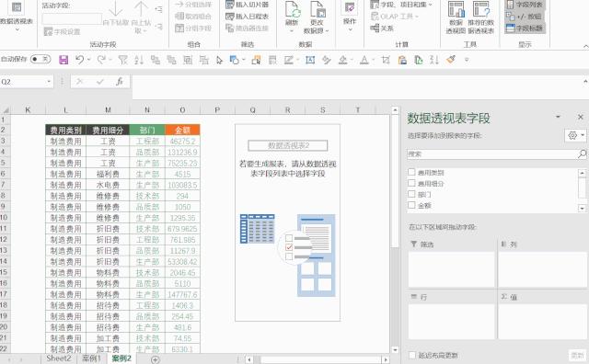
Task: Close the pivot table fields pane
Action: 581,117
